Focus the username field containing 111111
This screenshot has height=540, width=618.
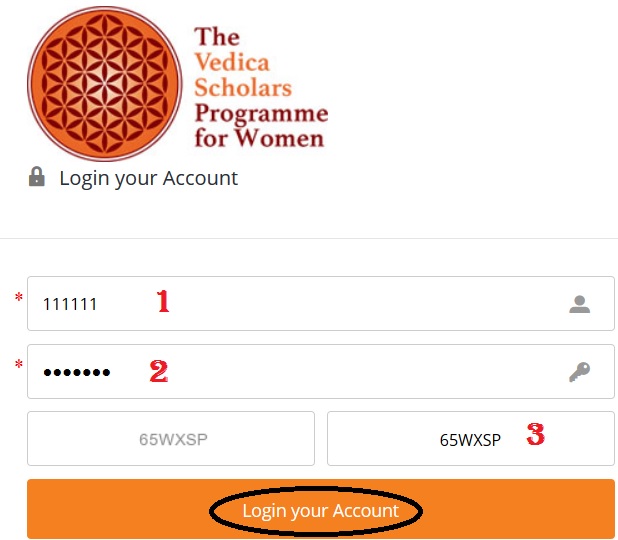[x=321, y=304]
